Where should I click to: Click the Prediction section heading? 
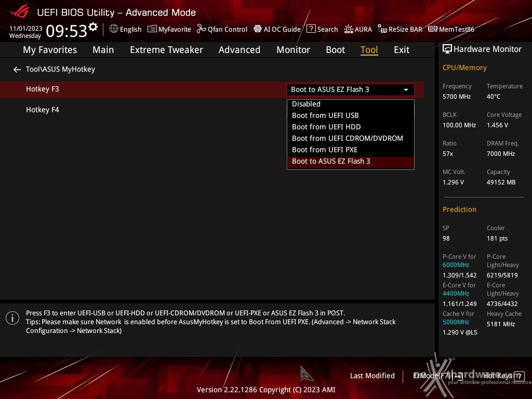click(x=459, y=209)
